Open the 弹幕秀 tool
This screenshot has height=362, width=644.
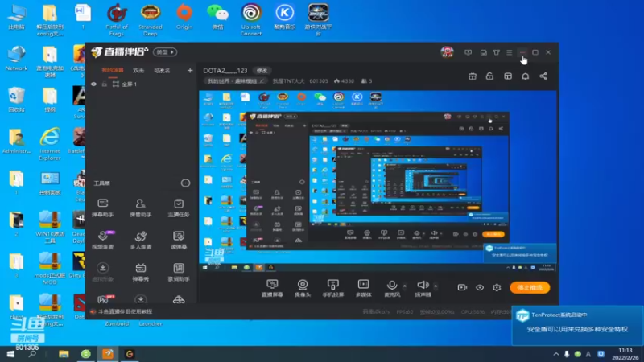point(140,272)
